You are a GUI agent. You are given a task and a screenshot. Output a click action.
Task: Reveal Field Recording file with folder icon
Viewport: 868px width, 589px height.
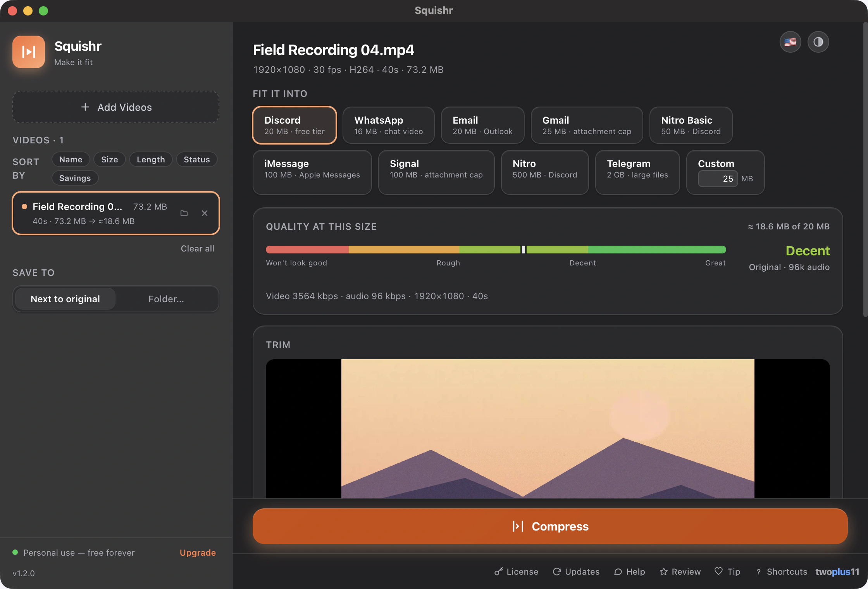click(x=184, y=213)
